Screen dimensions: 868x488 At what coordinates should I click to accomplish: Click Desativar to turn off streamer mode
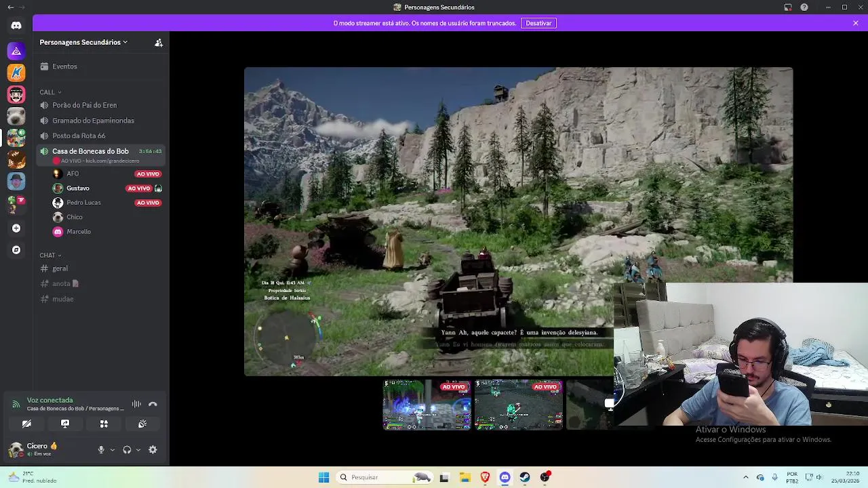coord(538,23)
